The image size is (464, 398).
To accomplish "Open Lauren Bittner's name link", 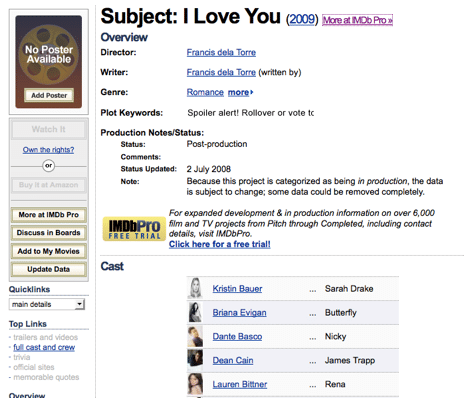I will 240,384.
